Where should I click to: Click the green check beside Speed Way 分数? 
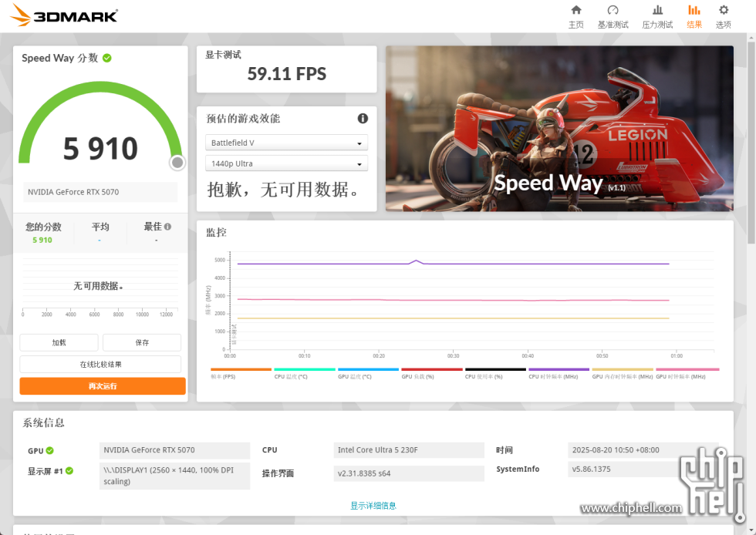tap(107, 59)
